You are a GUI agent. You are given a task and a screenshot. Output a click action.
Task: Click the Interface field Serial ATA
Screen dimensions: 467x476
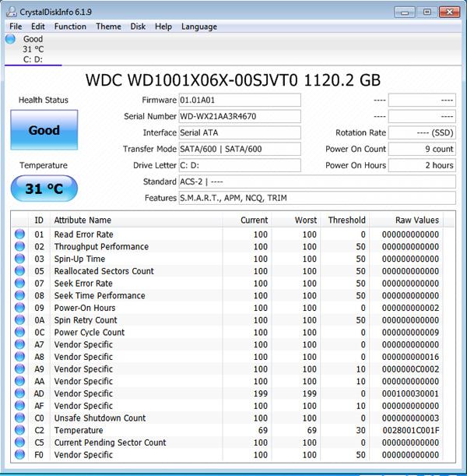pos(240,132)
